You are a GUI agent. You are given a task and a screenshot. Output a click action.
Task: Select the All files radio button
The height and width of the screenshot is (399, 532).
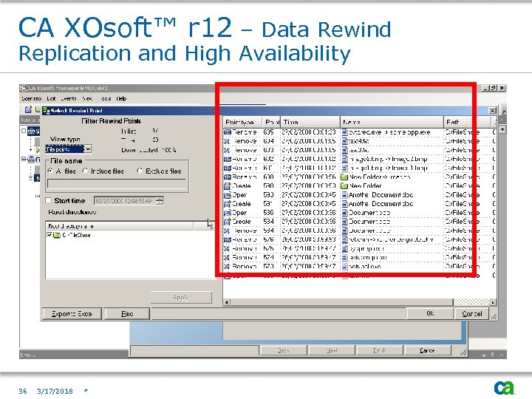(50, 171)
